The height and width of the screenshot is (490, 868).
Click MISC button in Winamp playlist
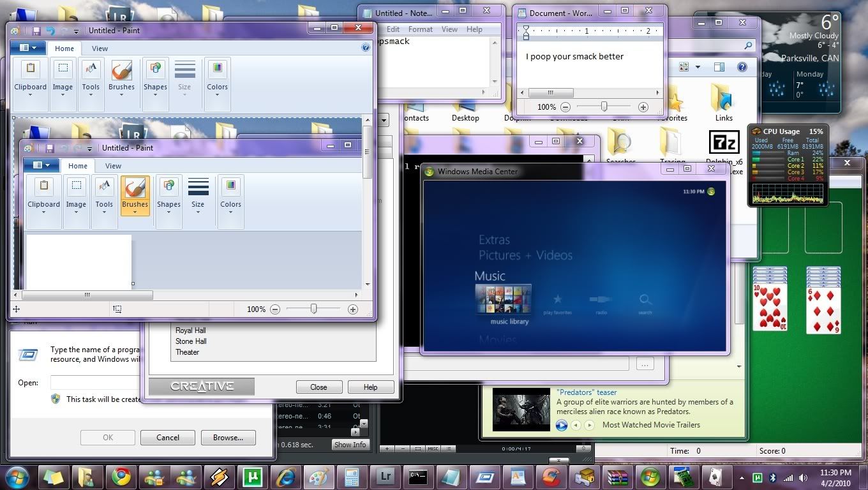coord(433,449)
